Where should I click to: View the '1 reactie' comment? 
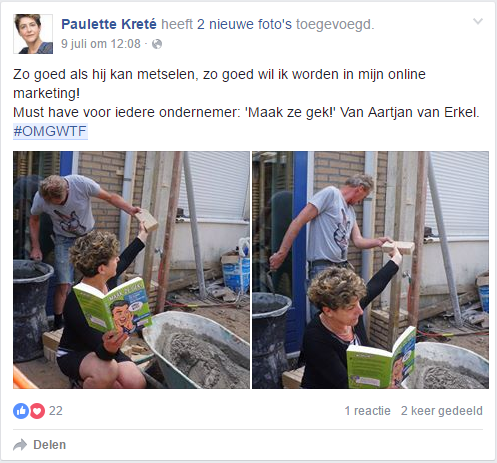click(367, 411)
